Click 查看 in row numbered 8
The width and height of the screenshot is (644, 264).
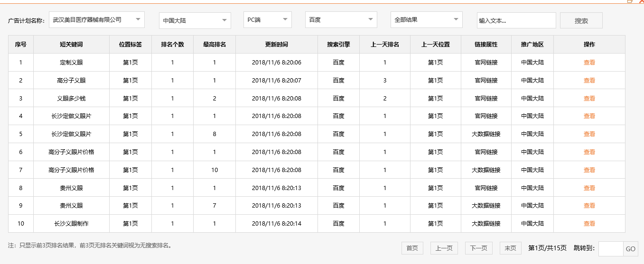pyautogui.click(x=589, y=188)
